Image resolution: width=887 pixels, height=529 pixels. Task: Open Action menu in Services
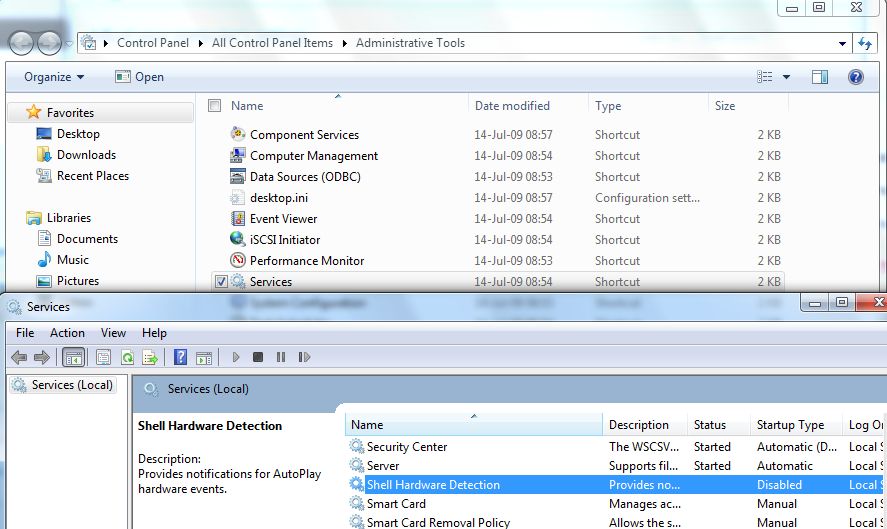pos(67,333)
